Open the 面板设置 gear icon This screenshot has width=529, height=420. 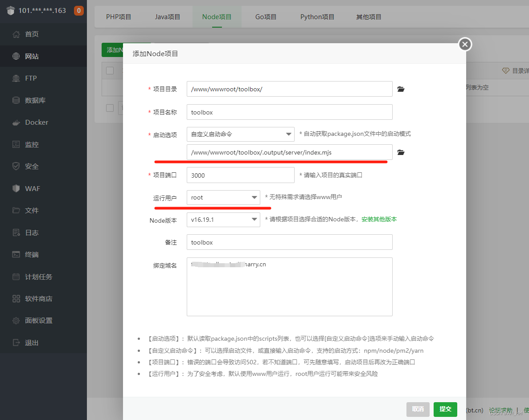click(x=16, y=321)
